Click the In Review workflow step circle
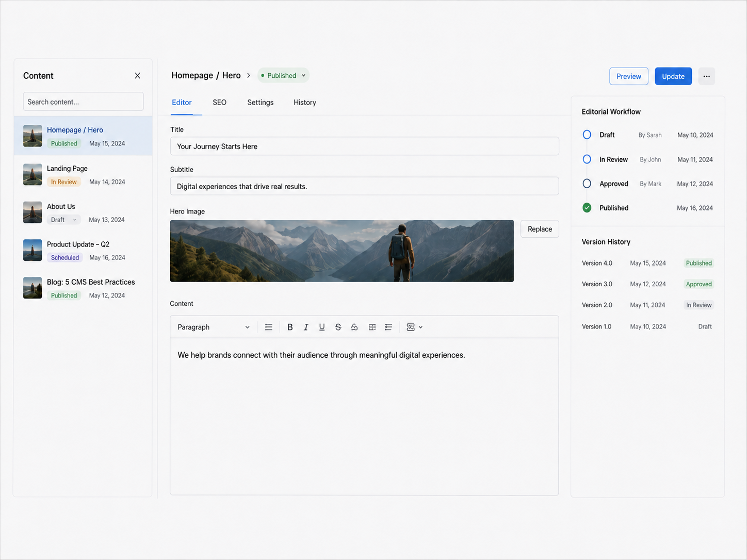The width and height of the screenshot is (747, 560). 587,159
